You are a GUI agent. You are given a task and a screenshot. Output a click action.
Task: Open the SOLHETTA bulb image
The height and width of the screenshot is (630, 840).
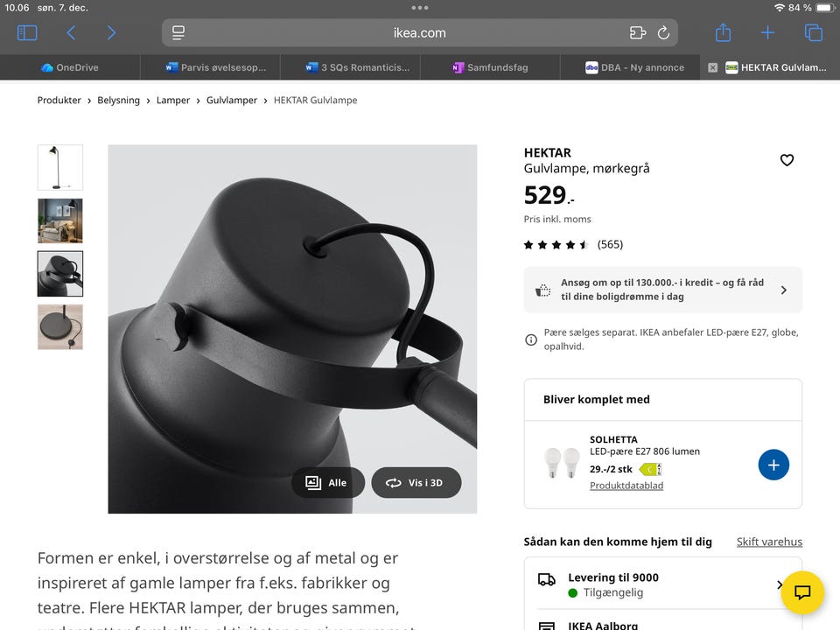tap(562, 462)
